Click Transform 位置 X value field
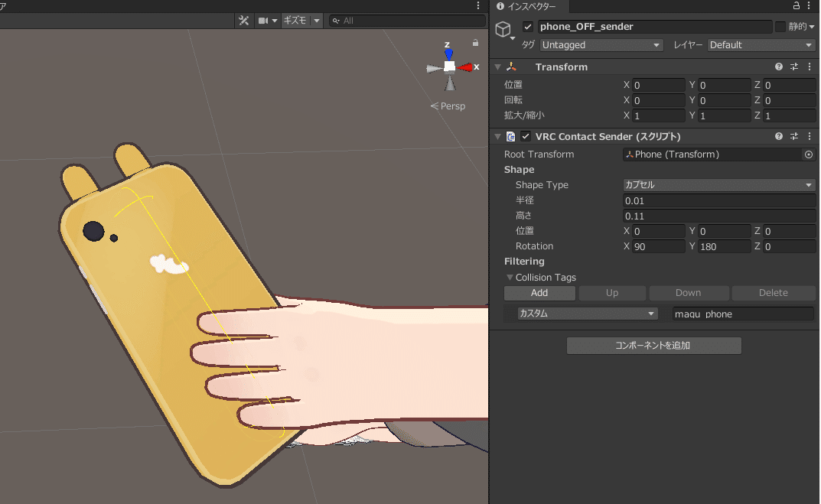821x504 pixels. tap(658, 85)
